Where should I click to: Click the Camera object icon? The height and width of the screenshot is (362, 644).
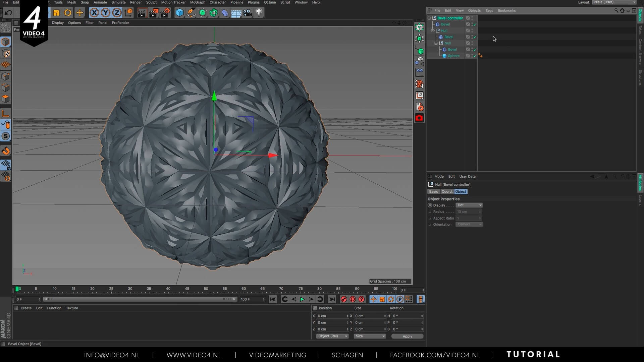pyautogui.click(x=248, y=13)
